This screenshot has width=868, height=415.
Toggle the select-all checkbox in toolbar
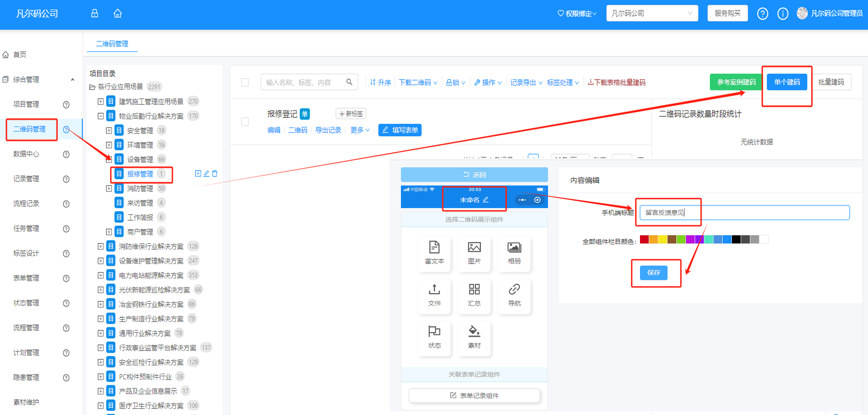coord(245,82)
